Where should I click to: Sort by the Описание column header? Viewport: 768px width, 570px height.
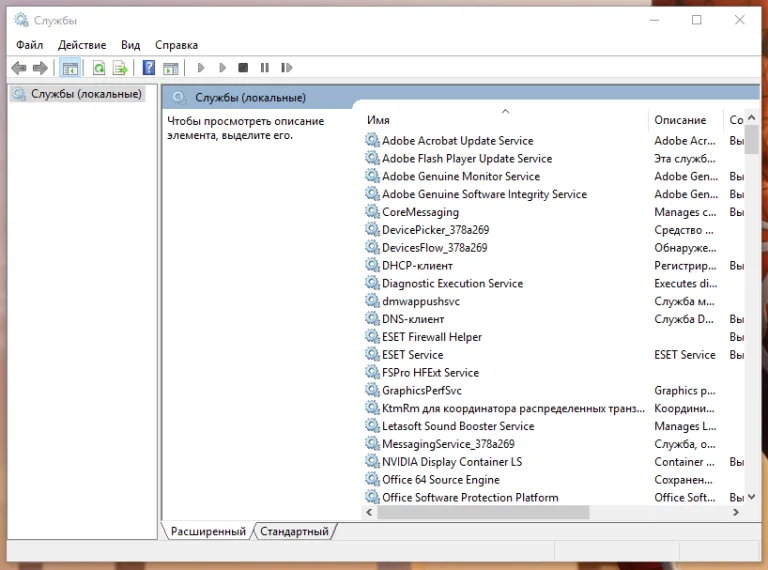[686, 120]
